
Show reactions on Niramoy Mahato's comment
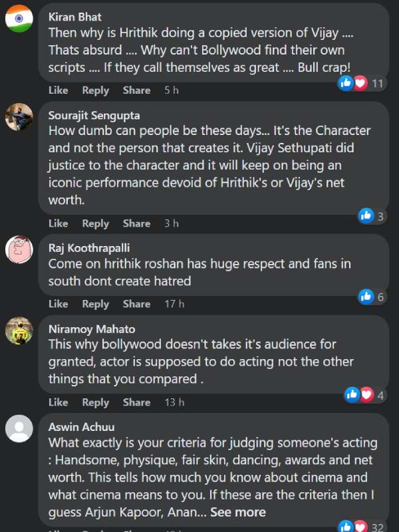[364, 395]
